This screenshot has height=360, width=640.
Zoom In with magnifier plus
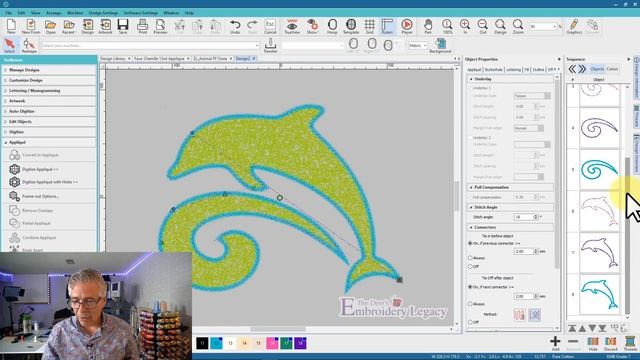click(465, 27)
